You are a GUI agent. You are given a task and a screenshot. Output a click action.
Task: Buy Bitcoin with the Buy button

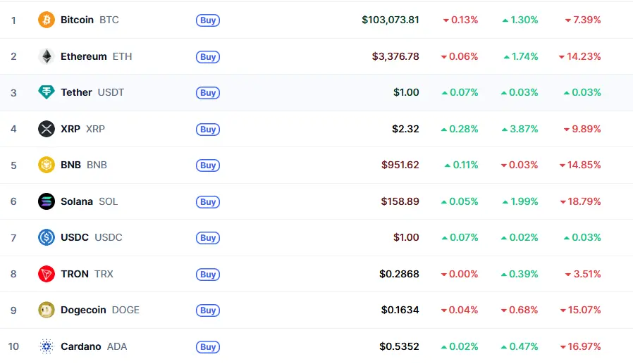click(x=208, y=20)
